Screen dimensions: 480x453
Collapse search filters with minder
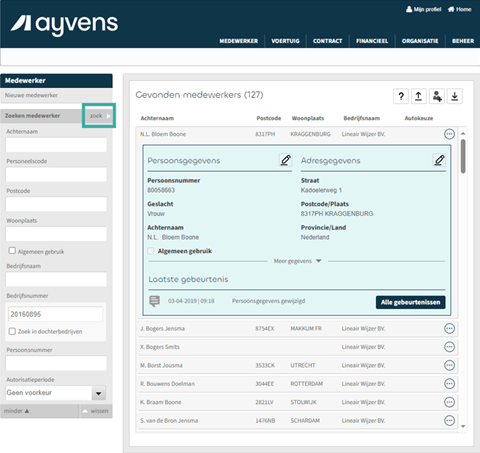click(x=16, y=411)
